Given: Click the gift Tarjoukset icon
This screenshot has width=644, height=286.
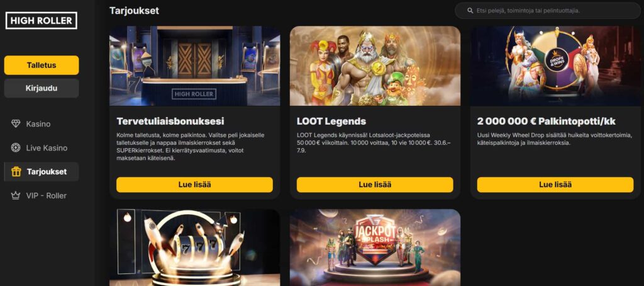Looking at the screenshot, I should coord(16,171).
